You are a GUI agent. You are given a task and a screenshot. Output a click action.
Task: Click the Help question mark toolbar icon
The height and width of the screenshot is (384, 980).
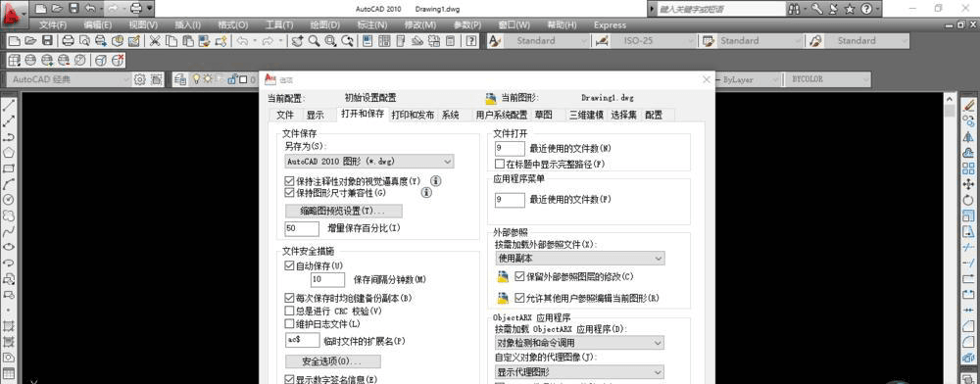tap(472, 40)
